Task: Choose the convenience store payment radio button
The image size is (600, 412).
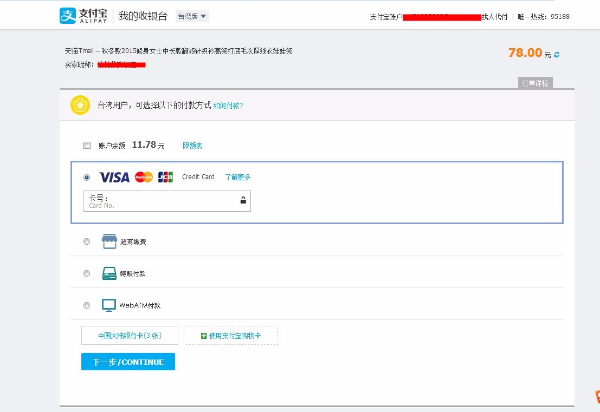Action: point(87,241)
